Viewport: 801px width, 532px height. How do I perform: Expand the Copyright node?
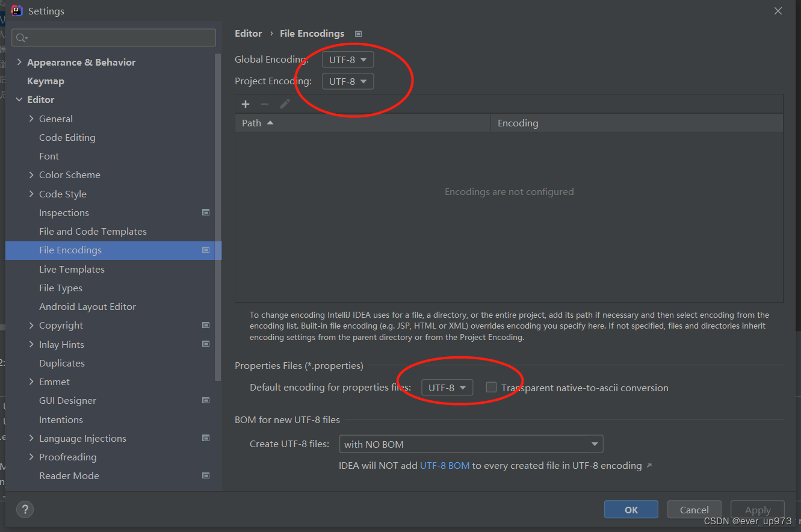coord(31,325)
